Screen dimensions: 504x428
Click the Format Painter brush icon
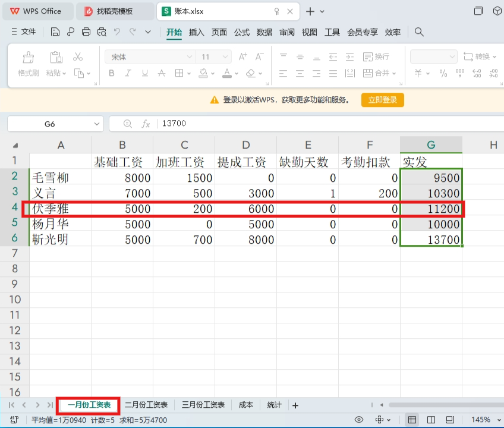click(x=28, y=58)
